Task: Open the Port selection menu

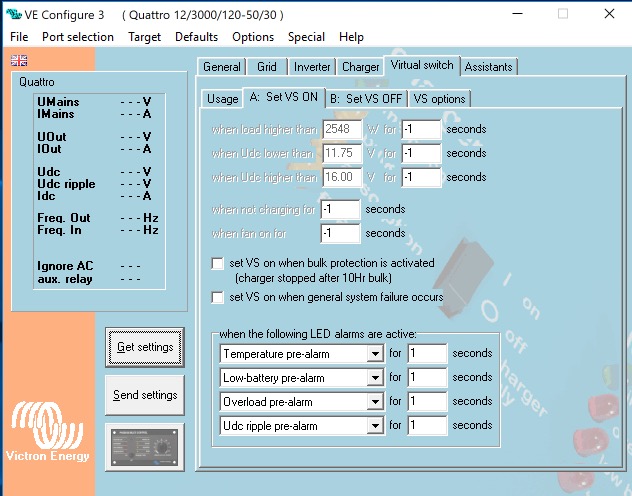Action: (x=78, y=37)
